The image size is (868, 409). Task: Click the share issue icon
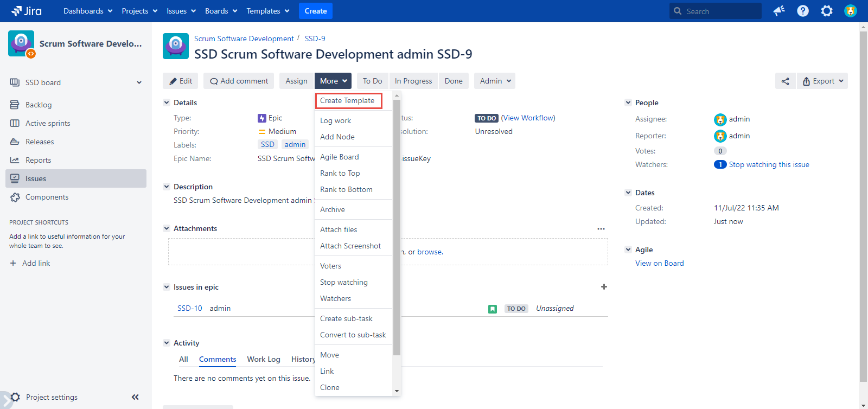785,81
